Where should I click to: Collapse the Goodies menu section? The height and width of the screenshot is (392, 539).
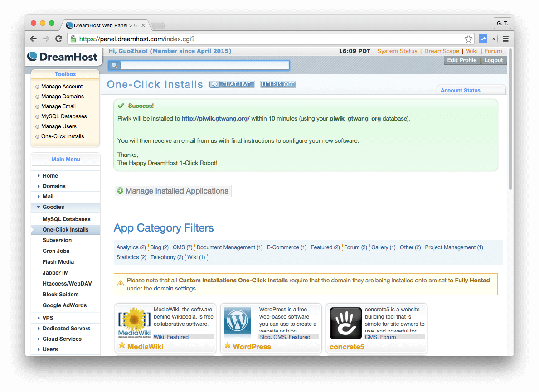(x=53, y=207)
